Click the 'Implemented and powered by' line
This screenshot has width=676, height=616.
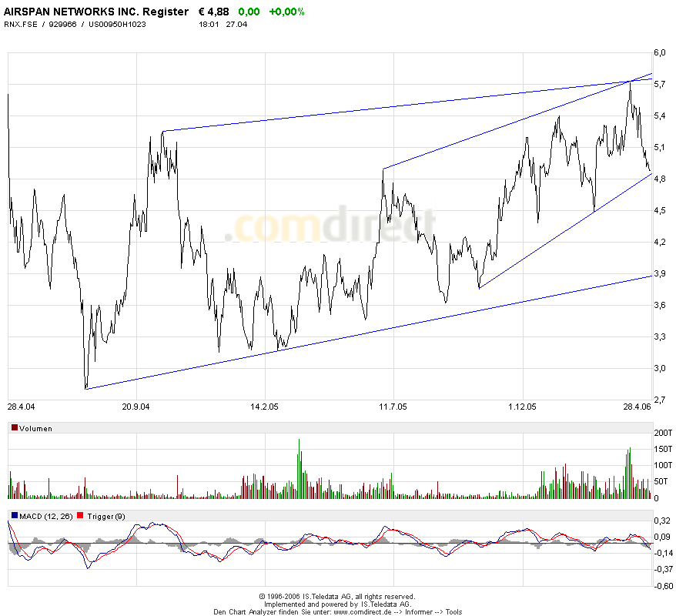(x=337, y=604)
